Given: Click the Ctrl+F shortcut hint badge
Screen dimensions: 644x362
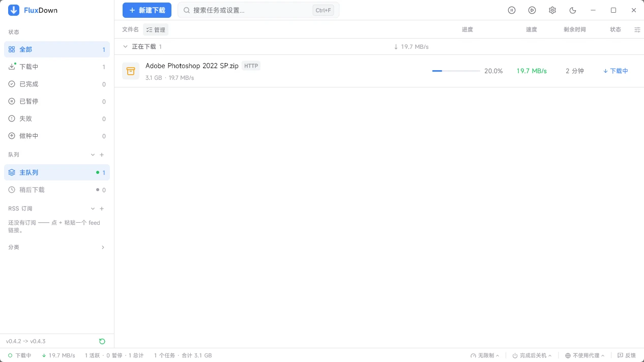Looking at the screenshot, I should click(x=324, y=10).
